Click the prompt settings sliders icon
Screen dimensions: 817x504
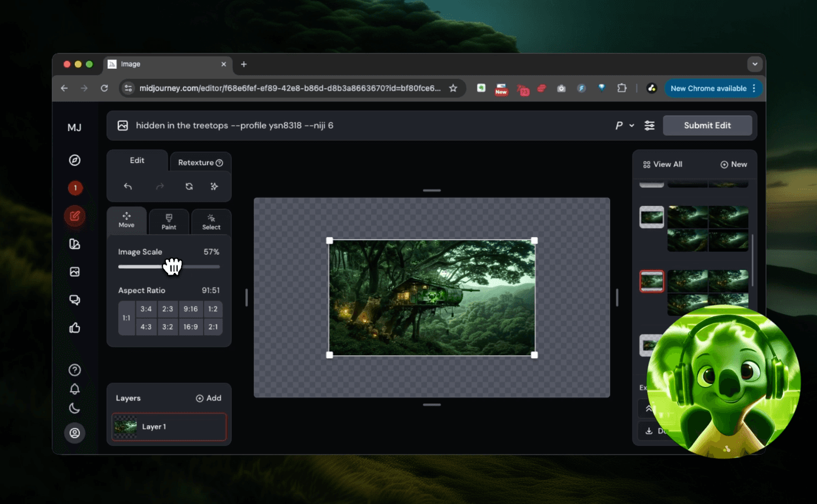649,125
